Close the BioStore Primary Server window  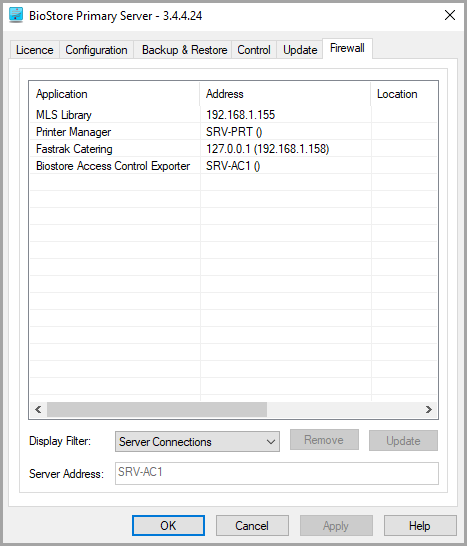pyautogui.click(x=450, y=15)
